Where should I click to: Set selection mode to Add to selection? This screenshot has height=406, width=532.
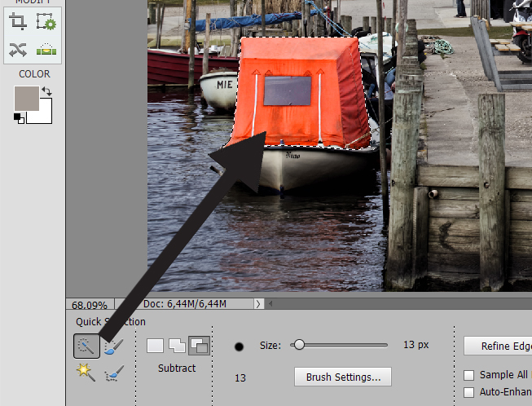pyautogui.click(x=176, y=346)
